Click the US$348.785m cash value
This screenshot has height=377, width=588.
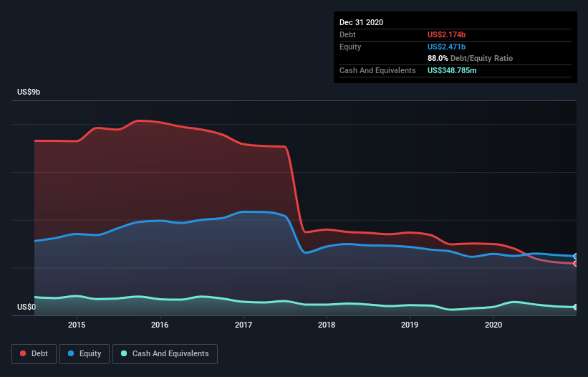pyautogui.click(x=452, y=70)
